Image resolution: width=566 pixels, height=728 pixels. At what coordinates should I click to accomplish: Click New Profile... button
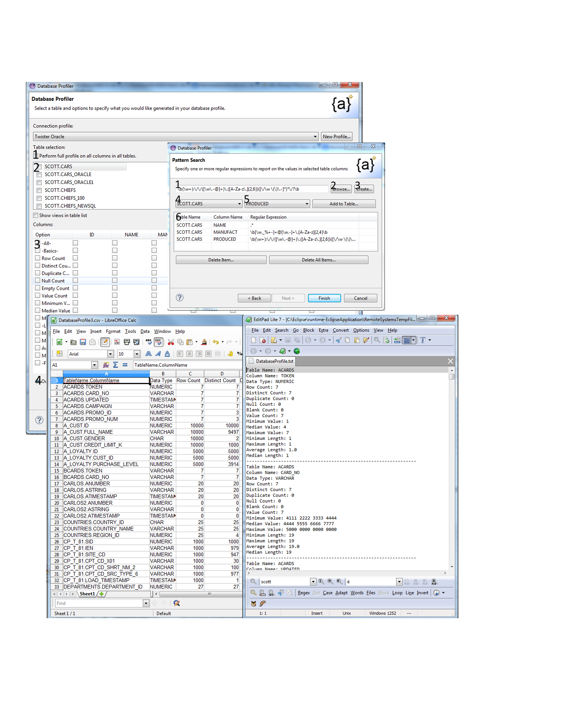pos(336,137)
